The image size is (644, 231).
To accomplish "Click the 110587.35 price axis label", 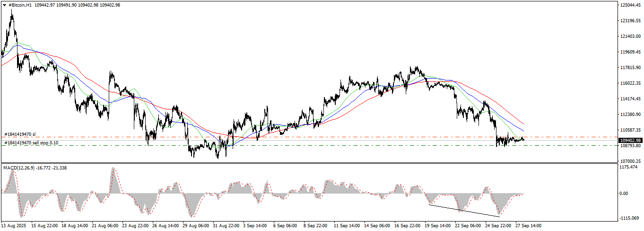I will pyautogui.click(x=630, y=130).
